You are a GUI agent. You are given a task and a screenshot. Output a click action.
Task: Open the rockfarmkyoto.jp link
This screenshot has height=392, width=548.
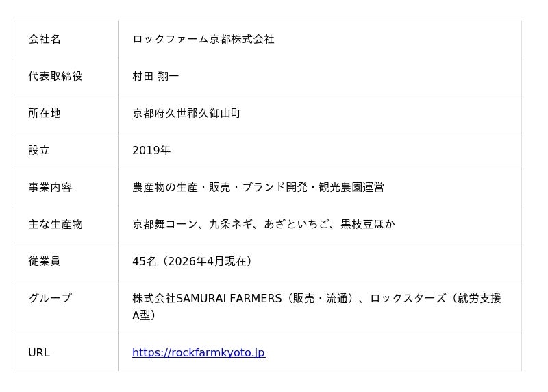(198, 353)
